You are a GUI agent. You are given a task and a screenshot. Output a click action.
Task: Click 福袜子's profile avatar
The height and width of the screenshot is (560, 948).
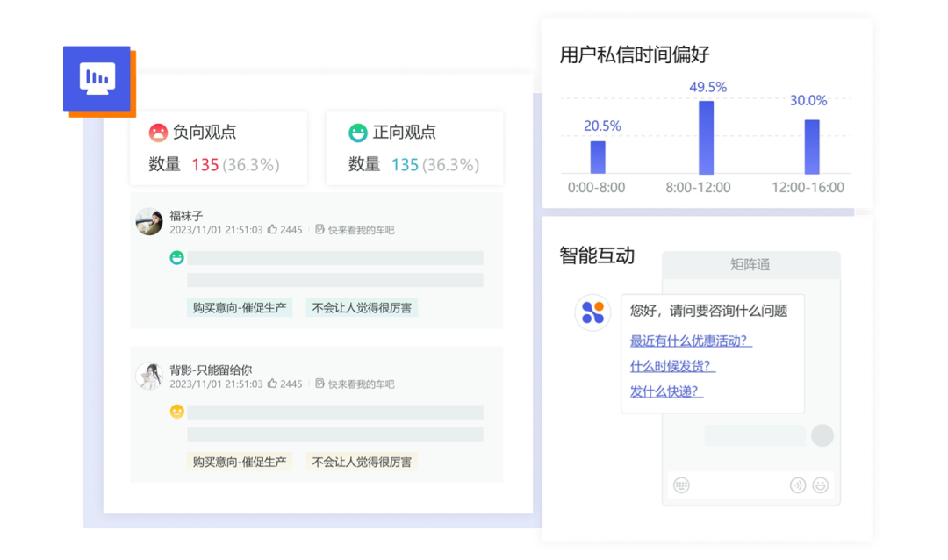(x=149, y=222)
